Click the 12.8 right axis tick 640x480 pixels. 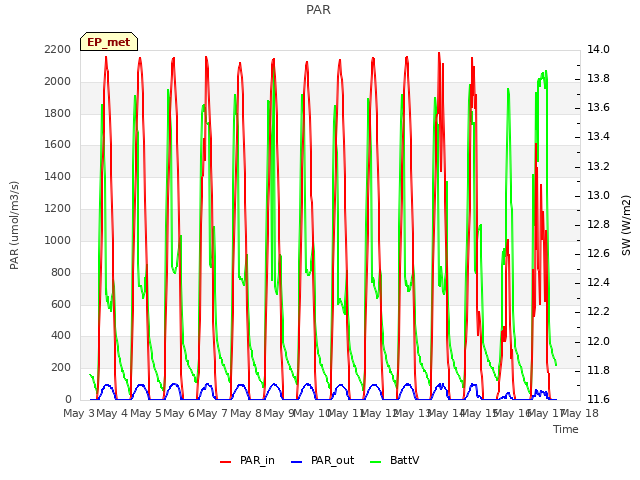click(x=598, y=224)
